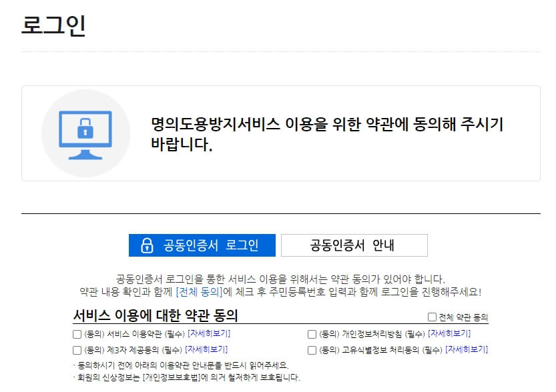Click the 공동인증서 로그인을 통한 서비스 이용 sentence
The width and height of the screenshot is (556, 392).
click(280, 279)
